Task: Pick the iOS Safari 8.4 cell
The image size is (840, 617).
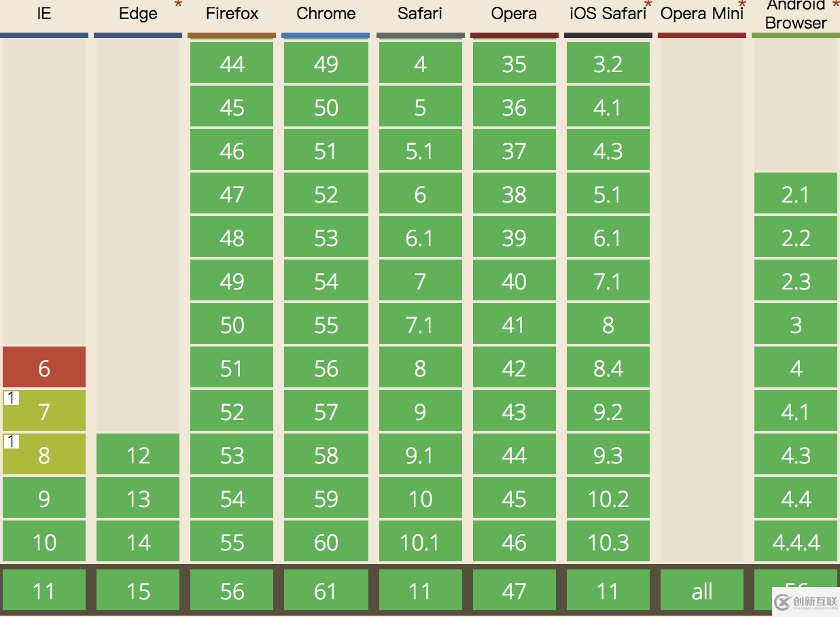Action: click(x=608, y=368)
